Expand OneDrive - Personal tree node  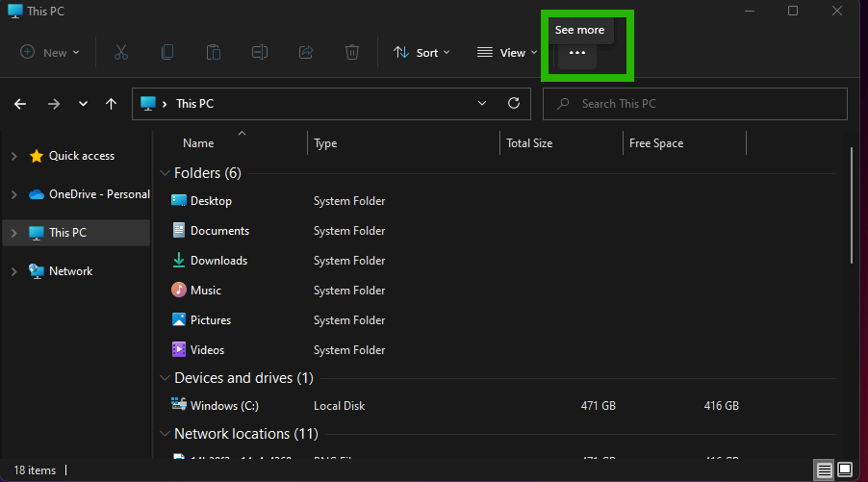point(14,194)
